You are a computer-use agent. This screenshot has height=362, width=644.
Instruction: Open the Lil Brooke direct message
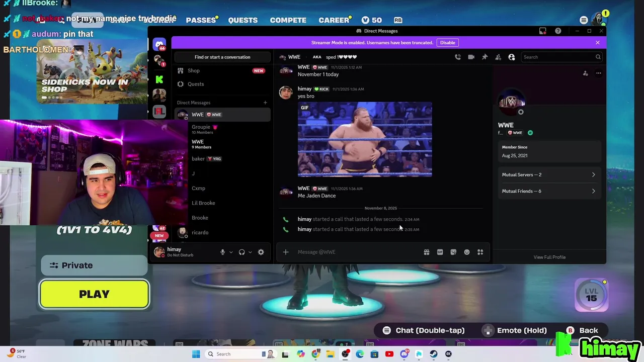coord(222,203)
